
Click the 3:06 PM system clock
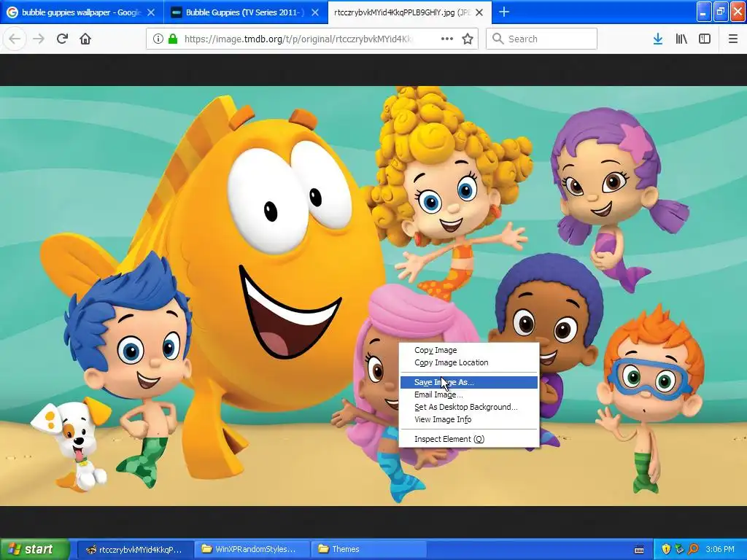coord(720,549)
